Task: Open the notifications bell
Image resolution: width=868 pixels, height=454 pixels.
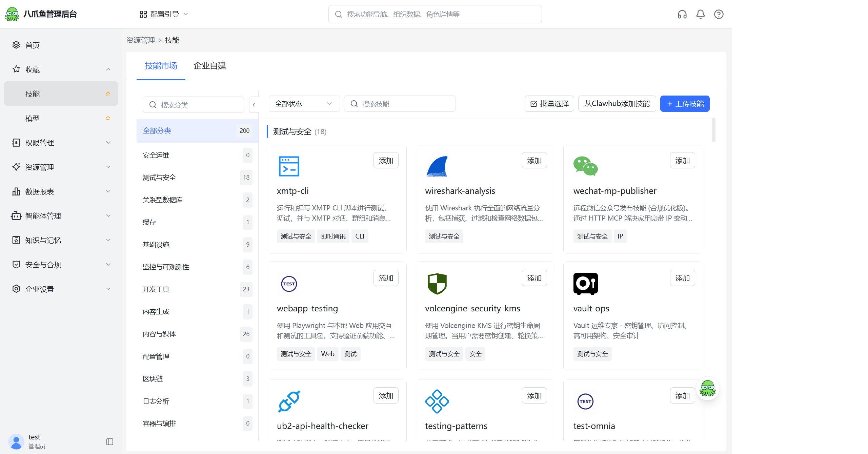Action: tap(701, 14)
